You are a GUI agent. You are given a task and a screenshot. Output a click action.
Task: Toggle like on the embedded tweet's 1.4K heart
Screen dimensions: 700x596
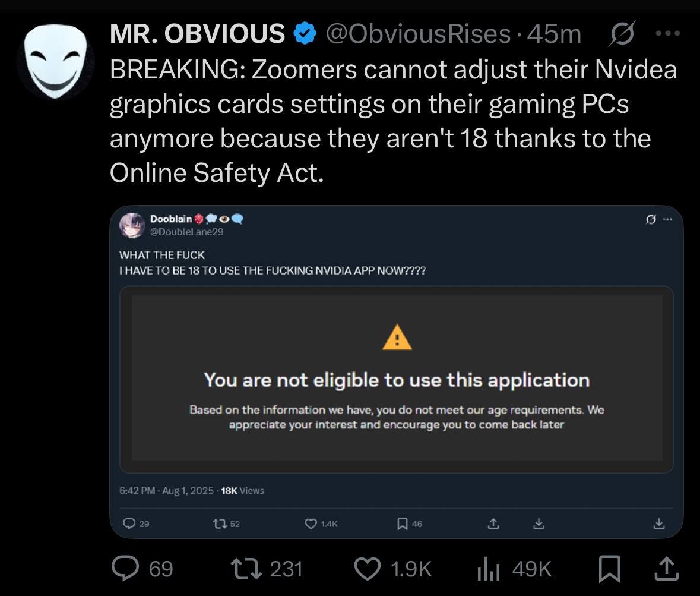(311, 524)
